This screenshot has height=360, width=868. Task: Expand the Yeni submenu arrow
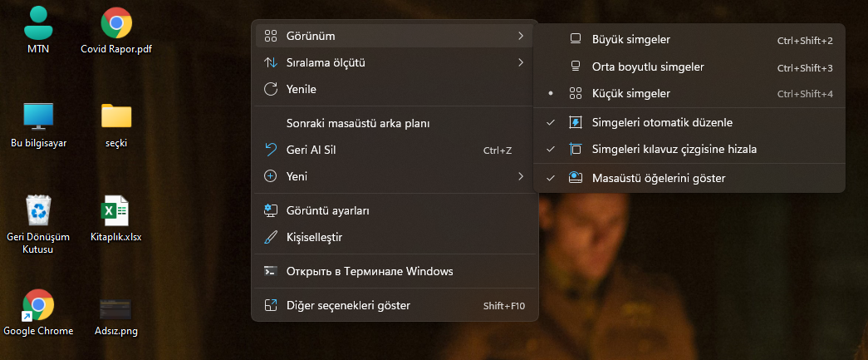tap(520, 176)
